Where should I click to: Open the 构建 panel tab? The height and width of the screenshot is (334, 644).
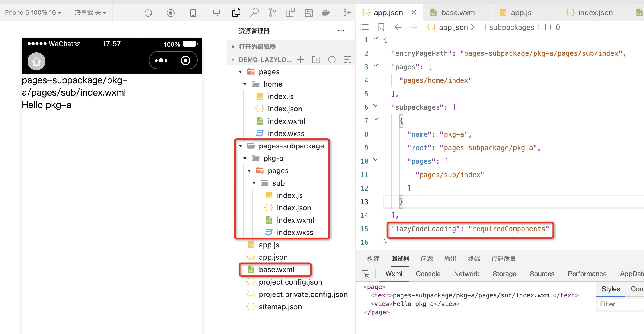pyautogui.click(x=373, y=259)
